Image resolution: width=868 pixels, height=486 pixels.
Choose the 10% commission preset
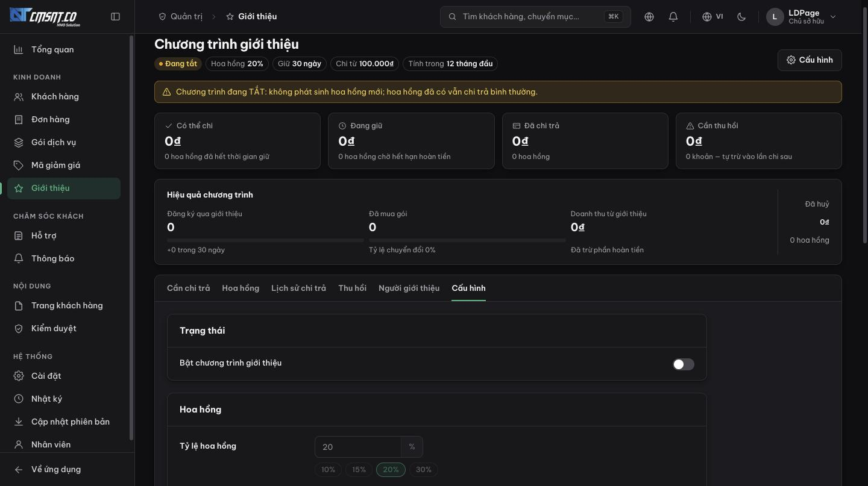(x=328, y=470)
